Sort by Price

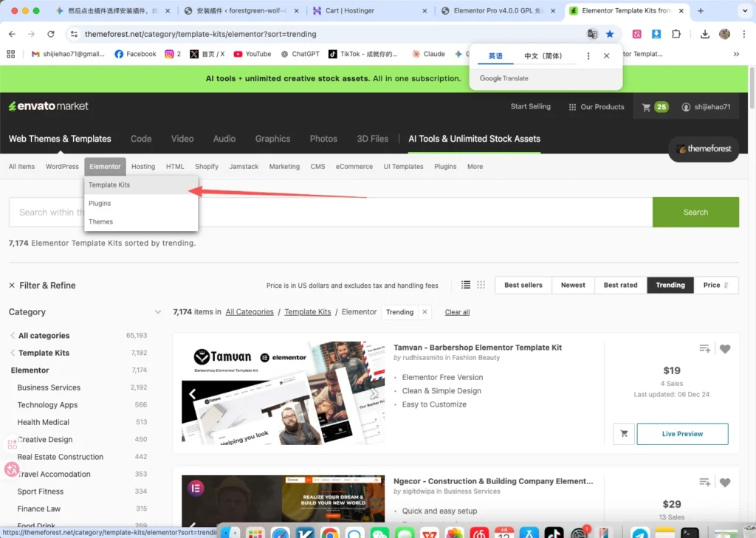tap(715, 286)
